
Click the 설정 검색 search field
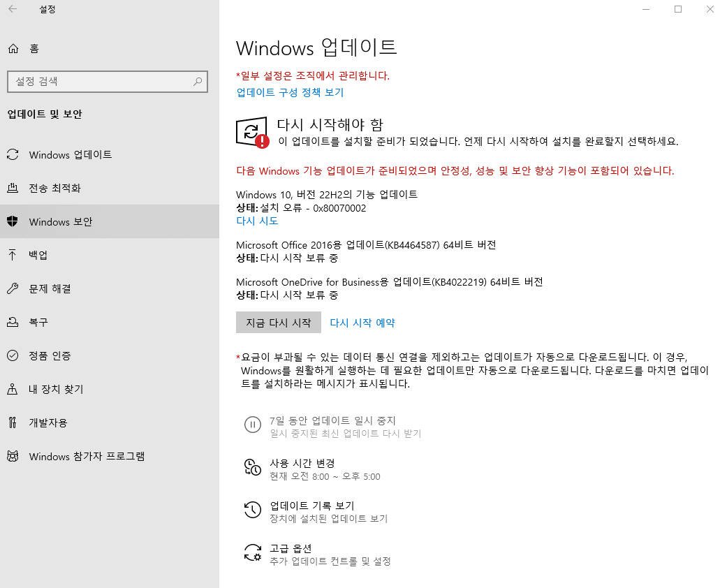click(108, 82)
